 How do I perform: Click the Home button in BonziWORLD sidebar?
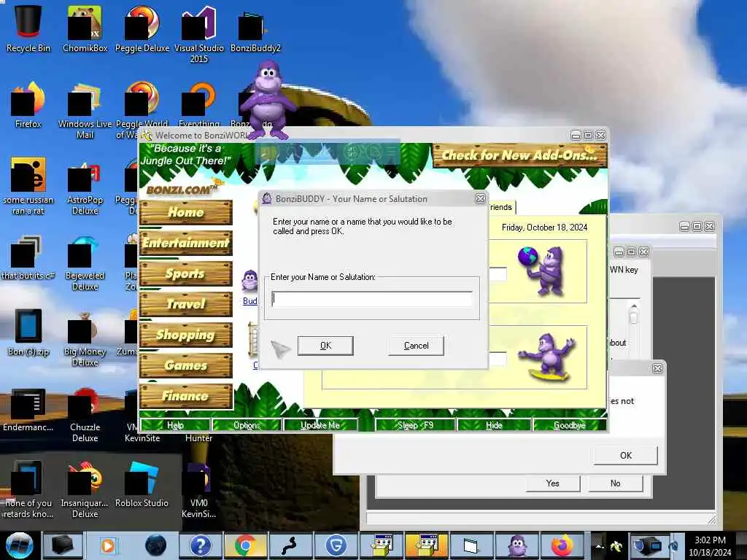186,212
